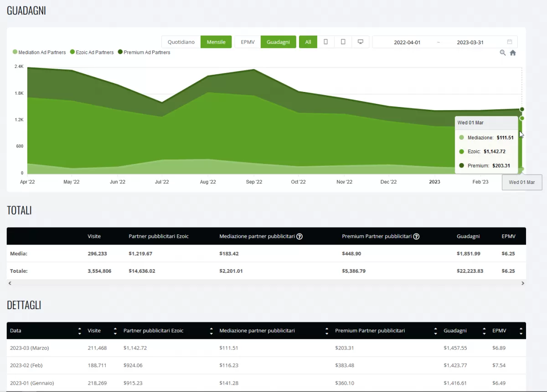Switch chart to Quotidiano view
This screenshot has height=392, width=547.
(181, 42)
